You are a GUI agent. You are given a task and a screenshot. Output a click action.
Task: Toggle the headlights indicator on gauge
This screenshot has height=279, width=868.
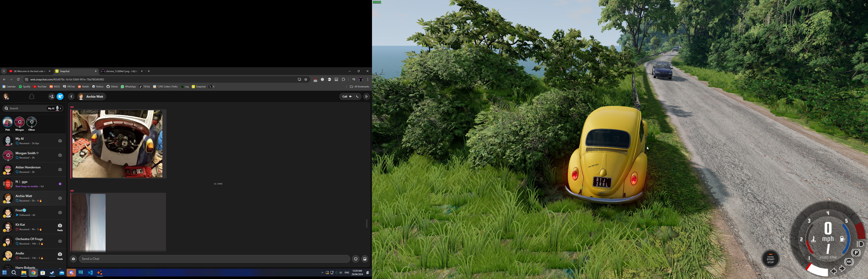coord(860,244)
